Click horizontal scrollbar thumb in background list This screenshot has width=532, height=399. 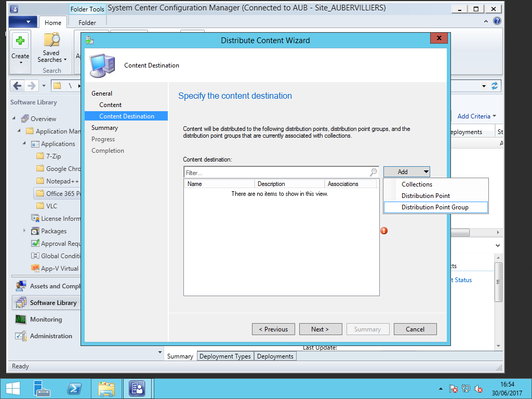click(x=460, y=232)
